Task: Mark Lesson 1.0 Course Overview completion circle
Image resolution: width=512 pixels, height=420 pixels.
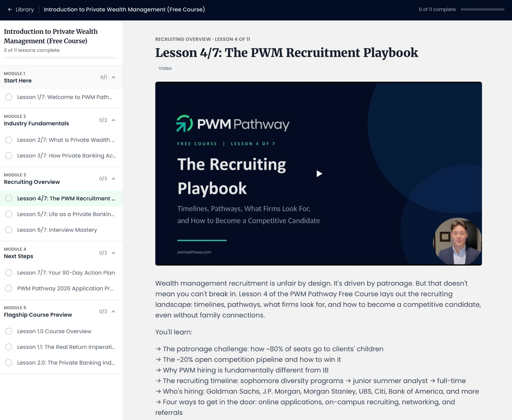Action: coord(9,331)
